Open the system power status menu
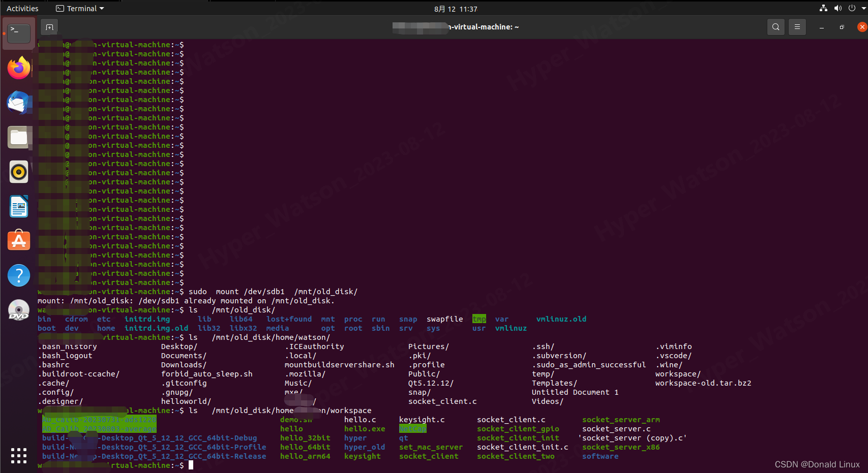Image resolution: width=868 pixels, height=473 pixels. tap(853, 8)
